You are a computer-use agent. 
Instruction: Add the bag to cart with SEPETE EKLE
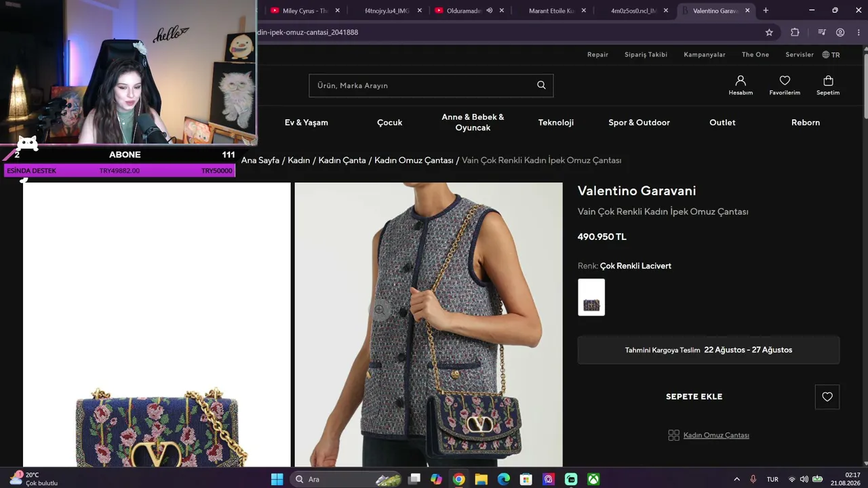(694, 396)
